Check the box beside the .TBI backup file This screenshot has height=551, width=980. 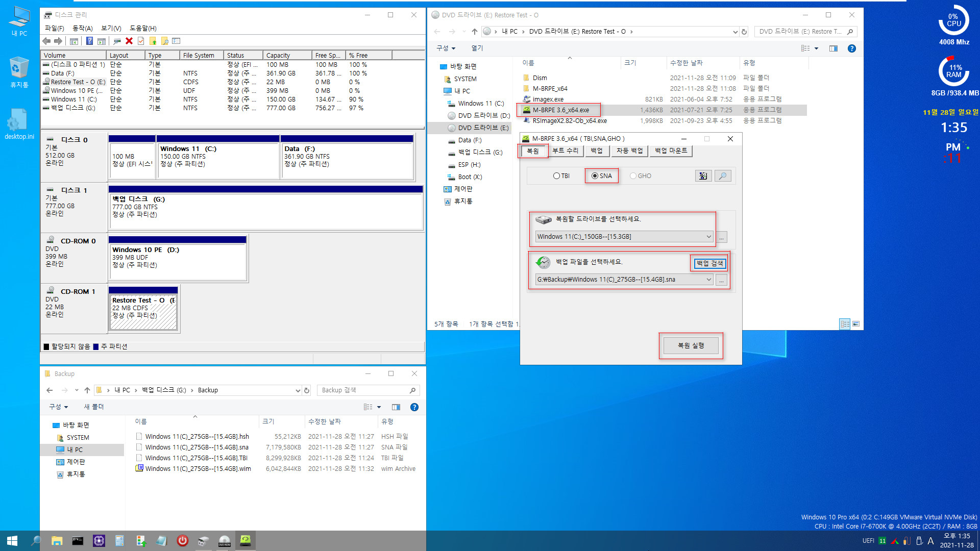(x=139, y=458)
